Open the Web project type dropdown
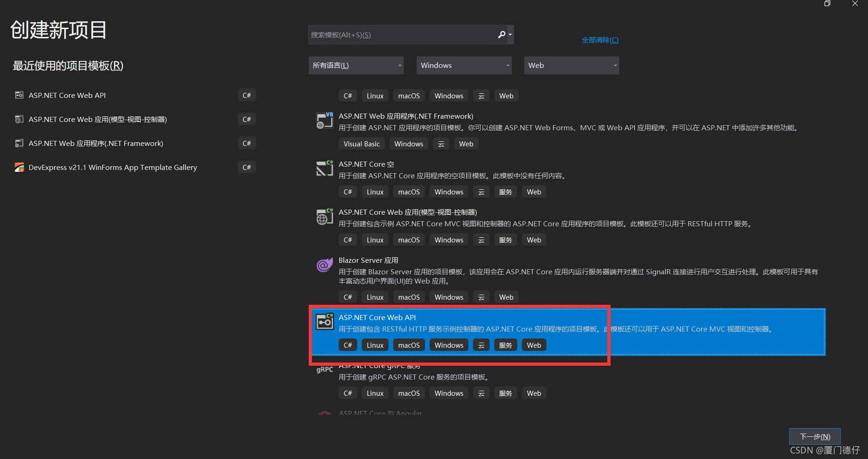 click(571, 66)
